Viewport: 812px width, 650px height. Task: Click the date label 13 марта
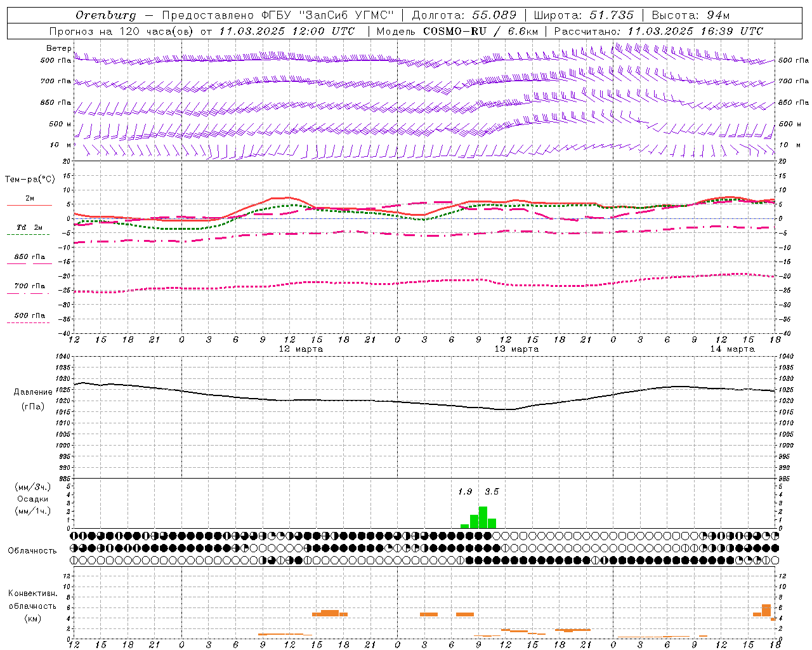tap(516, 349)
